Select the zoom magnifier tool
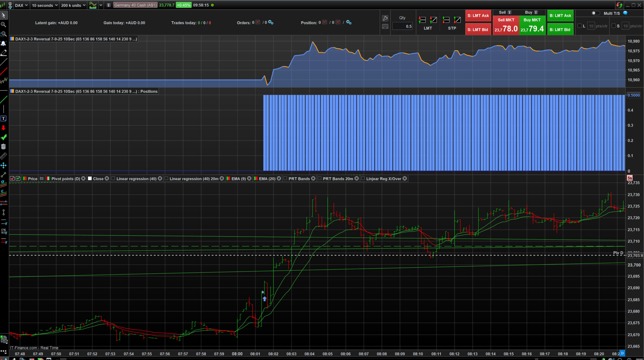Image resolution: width=644 pixels, height=360 pixels. pos(3,25)
